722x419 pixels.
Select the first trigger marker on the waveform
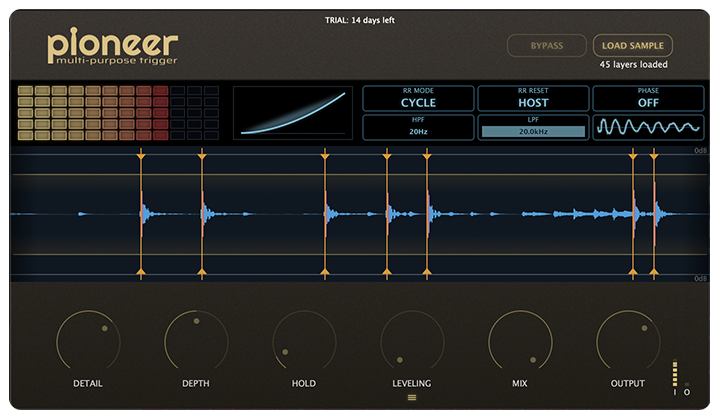tap(141, 214)
